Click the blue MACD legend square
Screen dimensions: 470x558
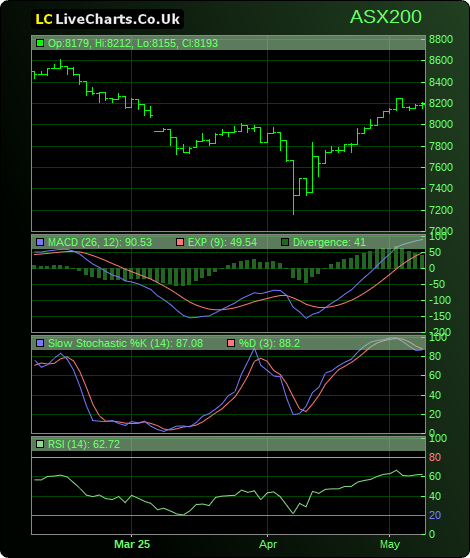pyautogui.click(x=40, y=242)
